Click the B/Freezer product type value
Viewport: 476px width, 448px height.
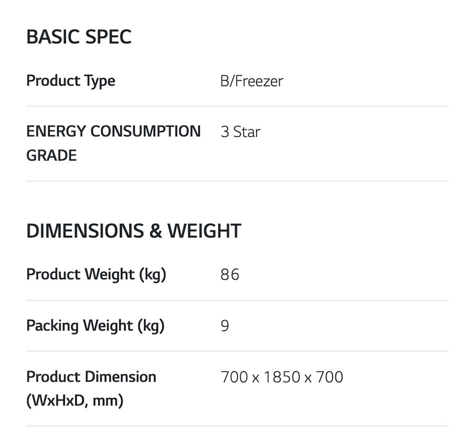(251, 81)
